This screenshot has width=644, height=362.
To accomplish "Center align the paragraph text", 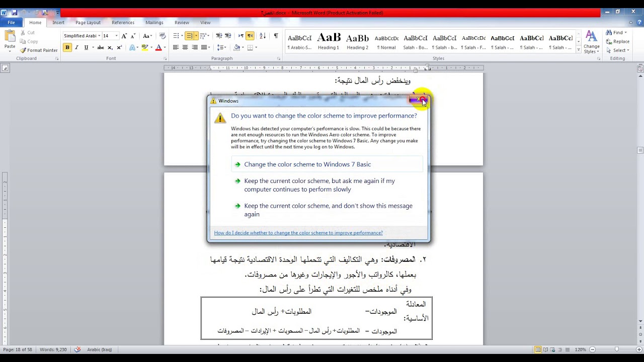I will click(185, 47).
